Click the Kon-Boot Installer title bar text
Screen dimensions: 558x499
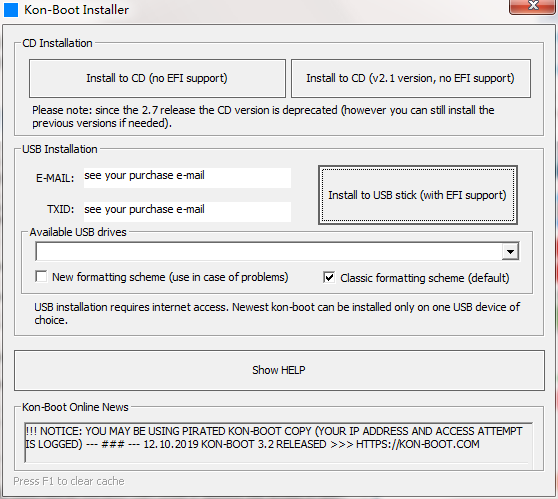[77, 10]
